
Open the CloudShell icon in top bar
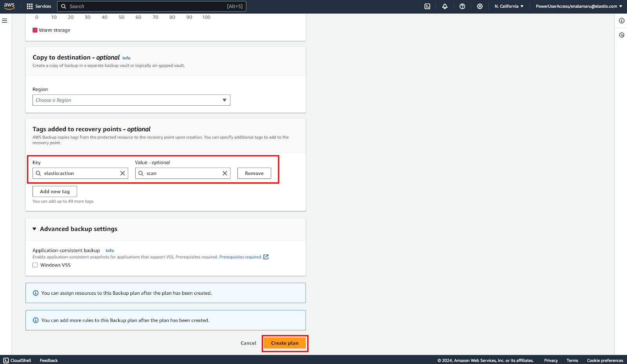coord(427,6)
